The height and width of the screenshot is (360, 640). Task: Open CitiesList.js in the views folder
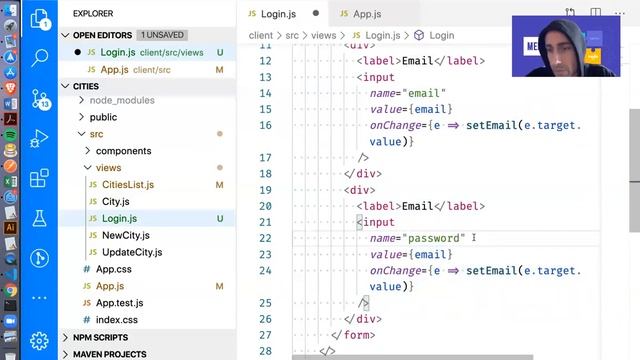click(128, 185)
